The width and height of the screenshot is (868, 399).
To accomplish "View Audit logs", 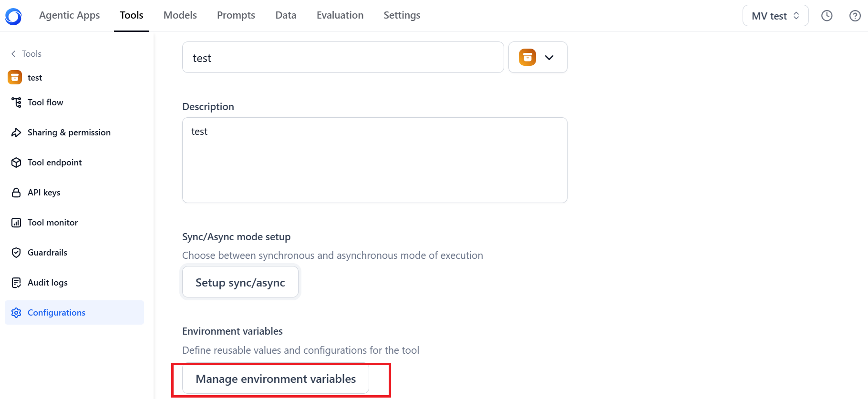I will click(47, 283).
